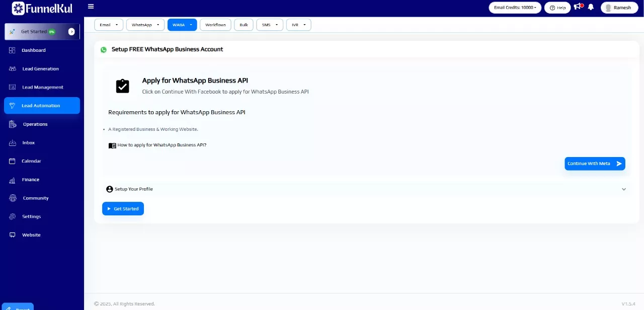
Task: Expand the WhatsApp dropdown menu
Action: pyautogui.click(x=145, y=25)
